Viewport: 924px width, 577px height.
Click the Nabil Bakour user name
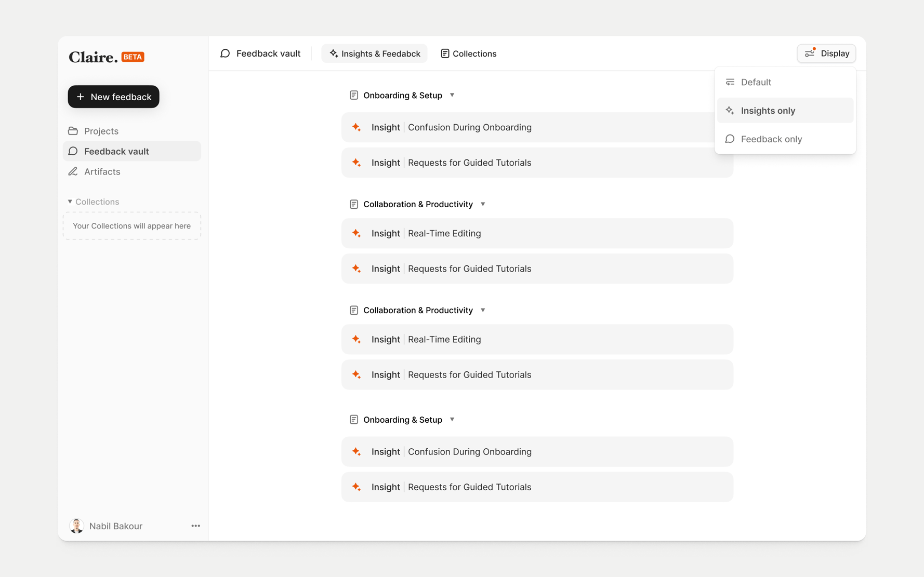coord(116,526)
